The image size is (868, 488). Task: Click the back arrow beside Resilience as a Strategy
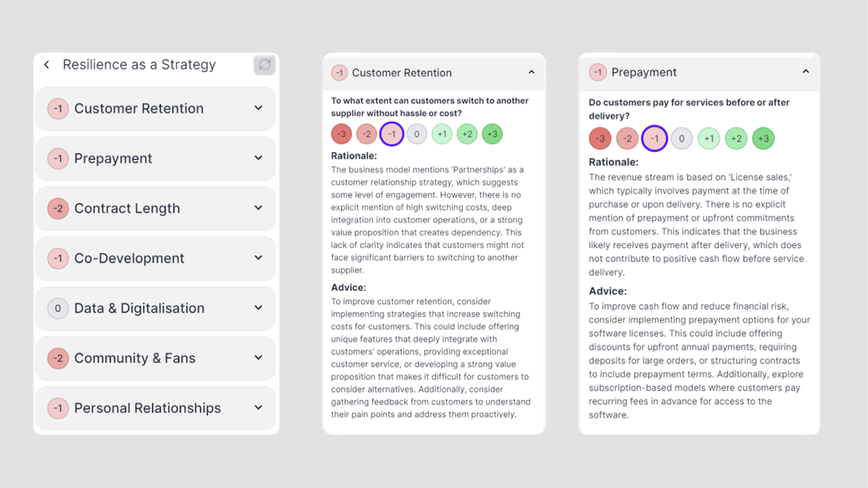pos(47,65)
